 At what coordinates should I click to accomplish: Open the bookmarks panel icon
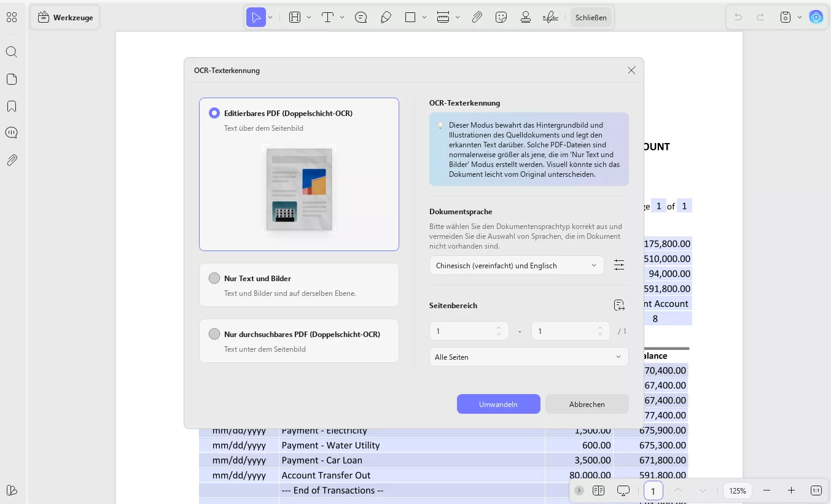(12, 106)
